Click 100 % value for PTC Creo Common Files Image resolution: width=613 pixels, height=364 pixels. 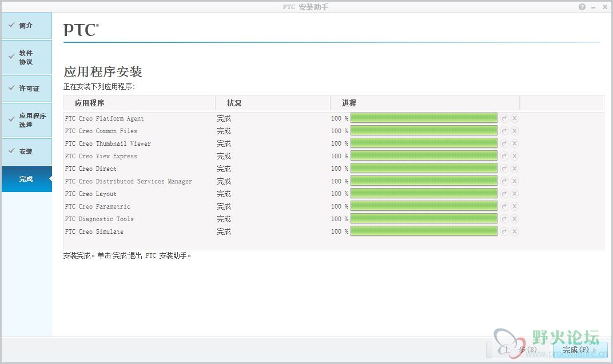340,131
